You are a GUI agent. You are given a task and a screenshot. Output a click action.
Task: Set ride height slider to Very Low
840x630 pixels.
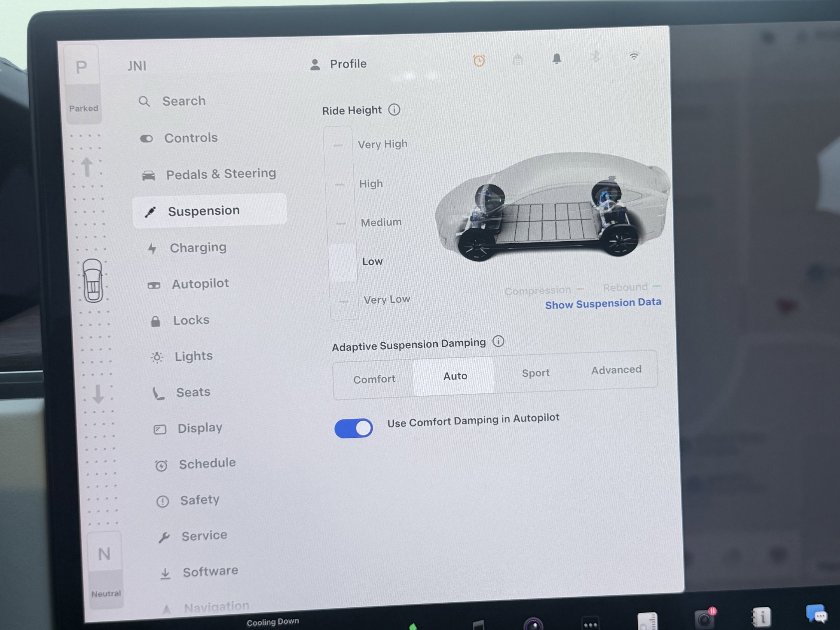pyautogui.click(x=343, y=301)
